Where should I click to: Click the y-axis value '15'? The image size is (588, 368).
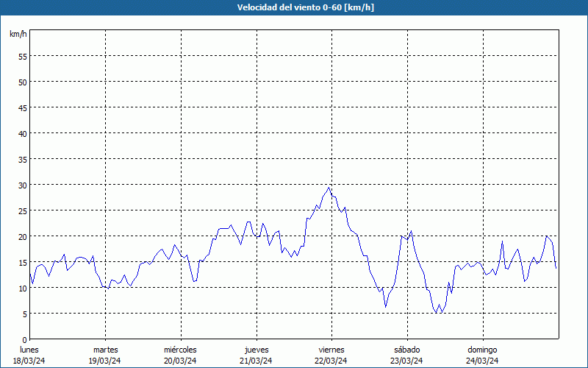pyautogui.click(x=23, y=262)
